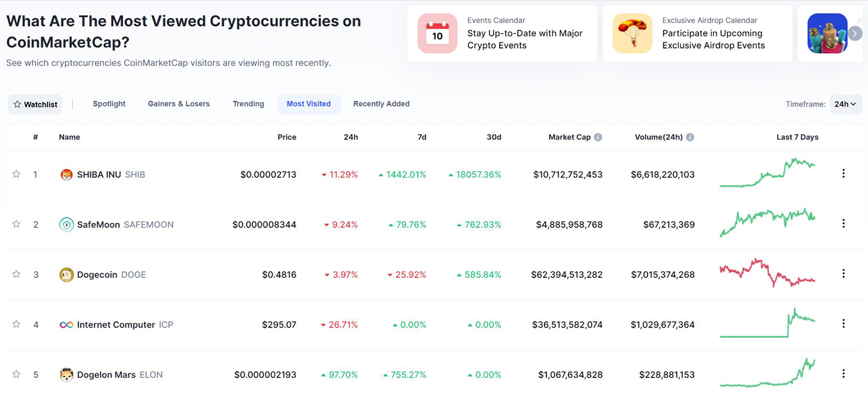The width and height of the screenshot is (868, 397).
Task: Sort table by Price column header
Action: pos(286,137)
